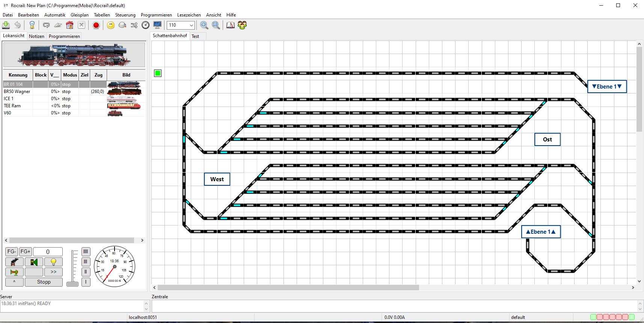This screenshot has width=644, height=323.
Task: Click the FG+ function group button
Action: click(26, 252)
